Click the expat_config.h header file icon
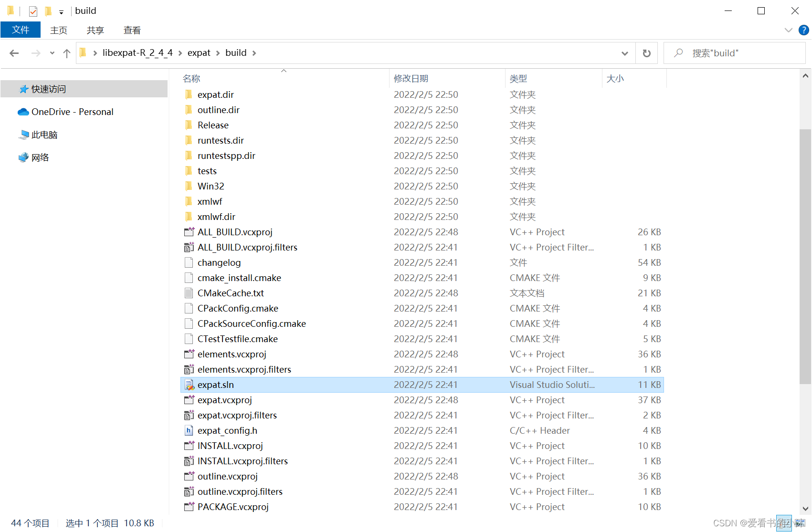The height and width of the screenshot is (532, 812). pos(189,430)
